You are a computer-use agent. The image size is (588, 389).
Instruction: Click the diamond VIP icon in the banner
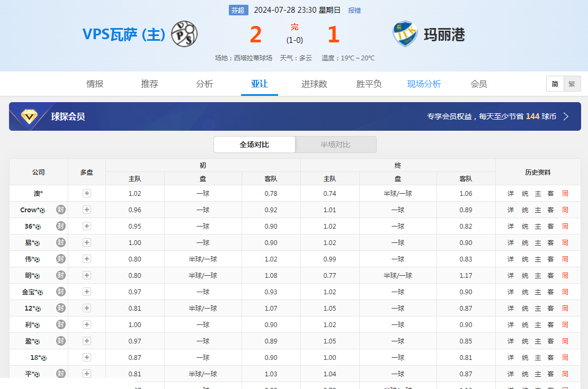coord(29,116)
